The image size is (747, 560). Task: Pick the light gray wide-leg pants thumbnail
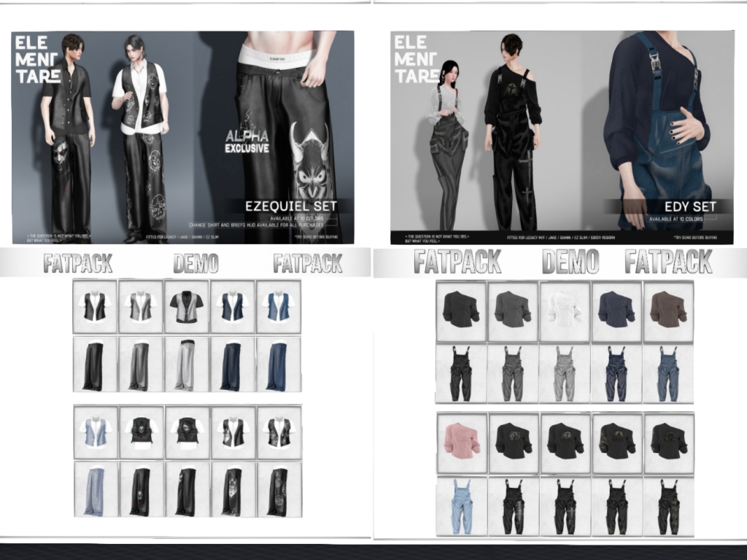click(187, 364)
